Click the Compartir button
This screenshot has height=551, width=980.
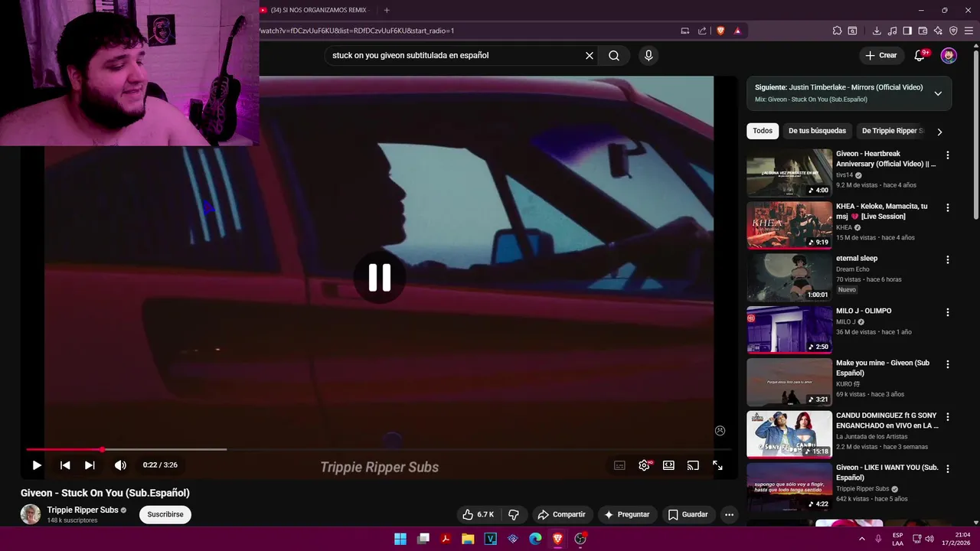[x=561, y=514]
